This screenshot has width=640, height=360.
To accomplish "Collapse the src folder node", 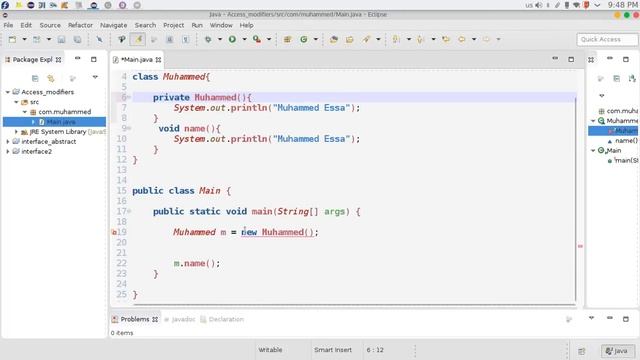I will [x=16, y=102].
